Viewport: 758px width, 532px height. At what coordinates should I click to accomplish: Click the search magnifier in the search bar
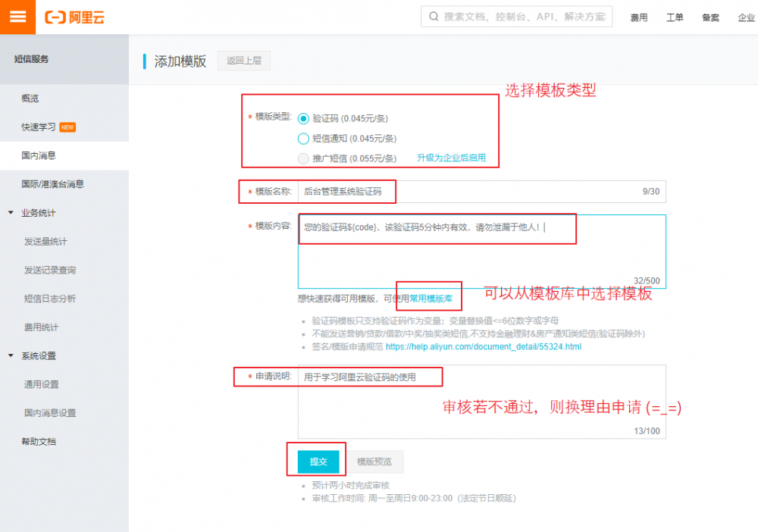pyautogui.click(x=433, y=15)
